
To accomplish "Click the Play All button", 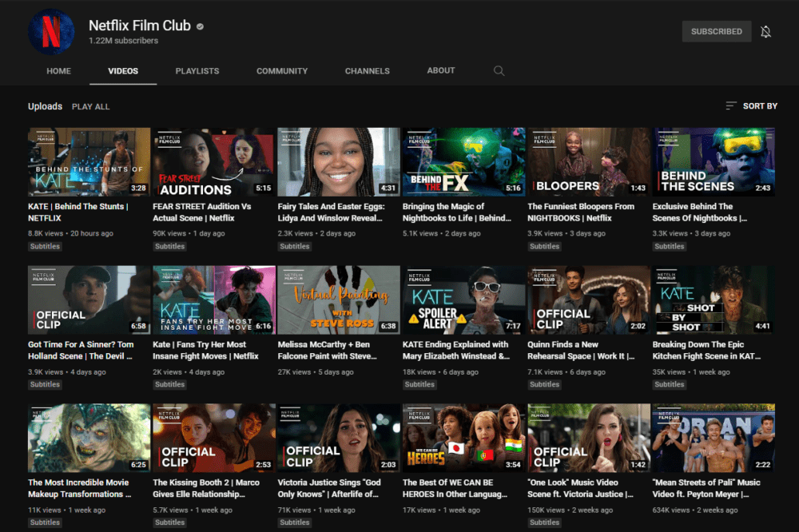I will (91, 105).
